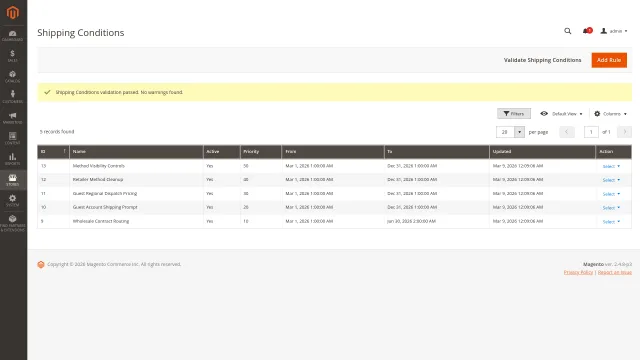Sort by the ID column header
Image resolution: width=640 pixels, height=360 pixels.
[x=53, y=151]
